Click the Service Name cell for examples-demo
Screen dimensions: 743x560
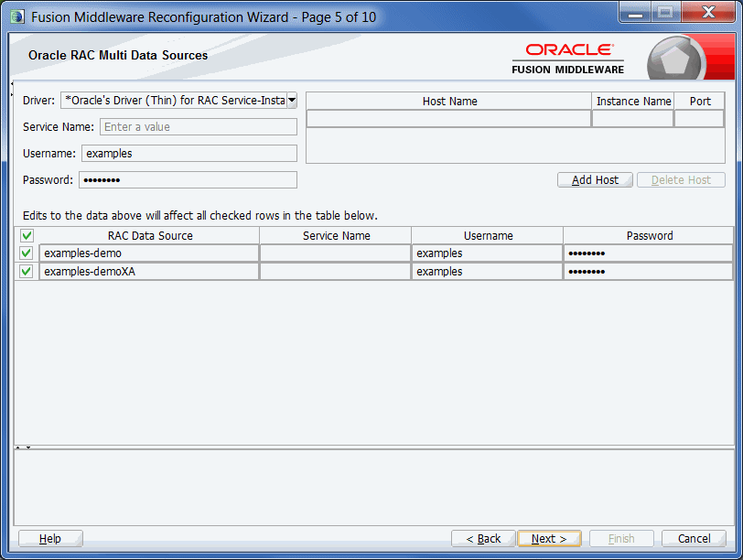pyautogui.click(x=336, y=253)
